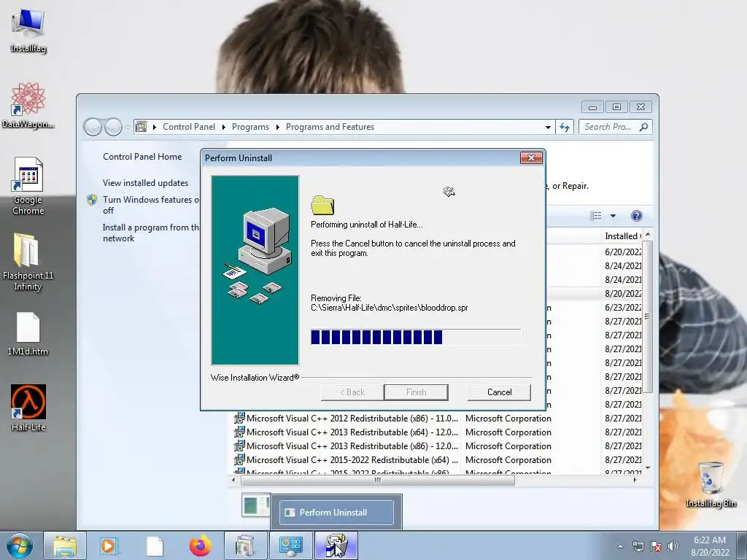
Task: Open the Flashpoint 11 Infinity folder
Action: click(28, 262)
